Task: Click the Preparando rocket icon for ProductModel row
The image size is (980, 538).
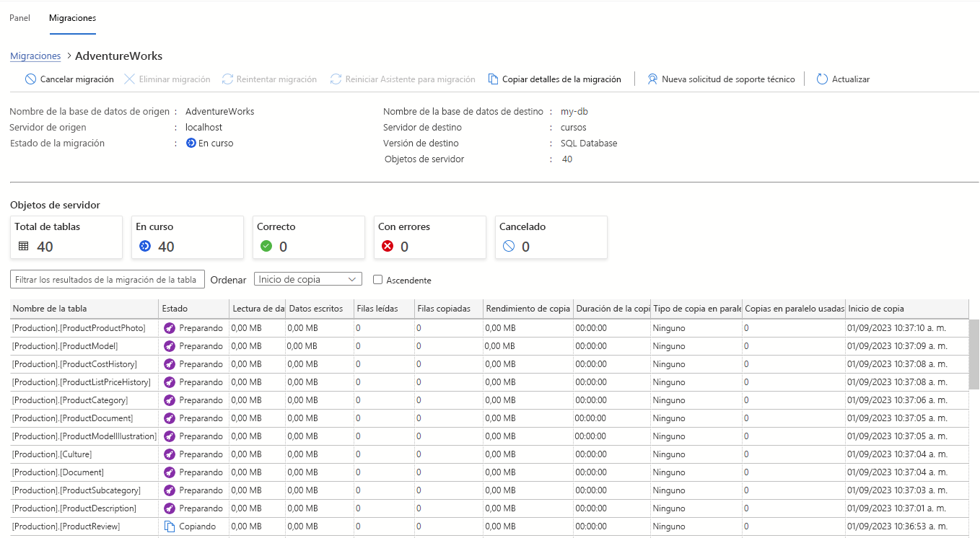Action: [170, 346]
